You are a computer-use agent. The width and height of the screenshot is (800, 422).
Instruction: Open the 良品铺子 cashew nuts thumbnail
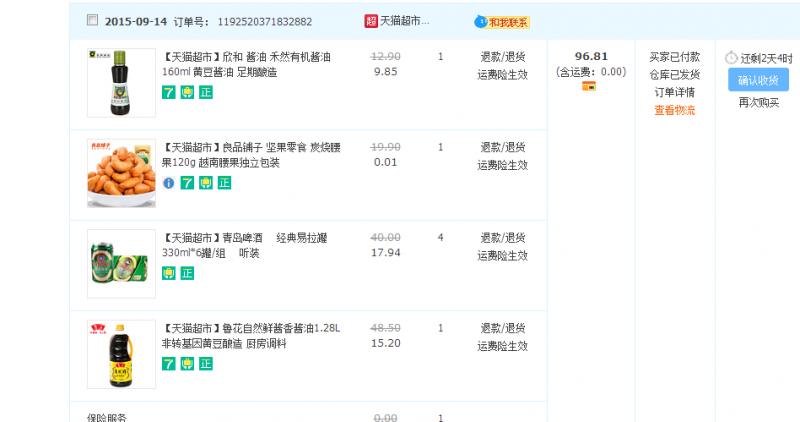(x=121, y=173)
